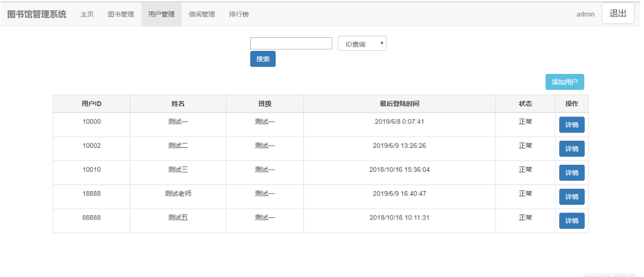Focus the user search input field
This screenshot has height=277, width=644.
pos(291,44)
